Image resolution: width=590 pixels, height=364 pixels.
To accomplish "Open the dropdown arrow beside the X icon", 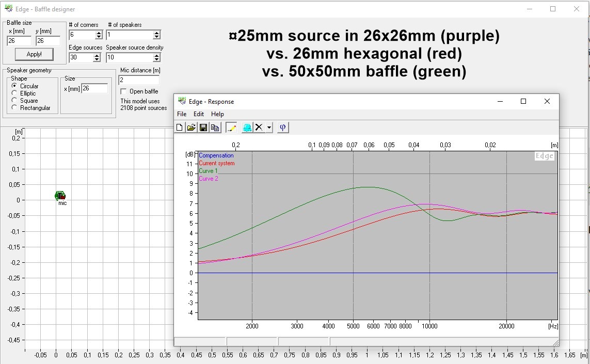I will tap(269, 128).
